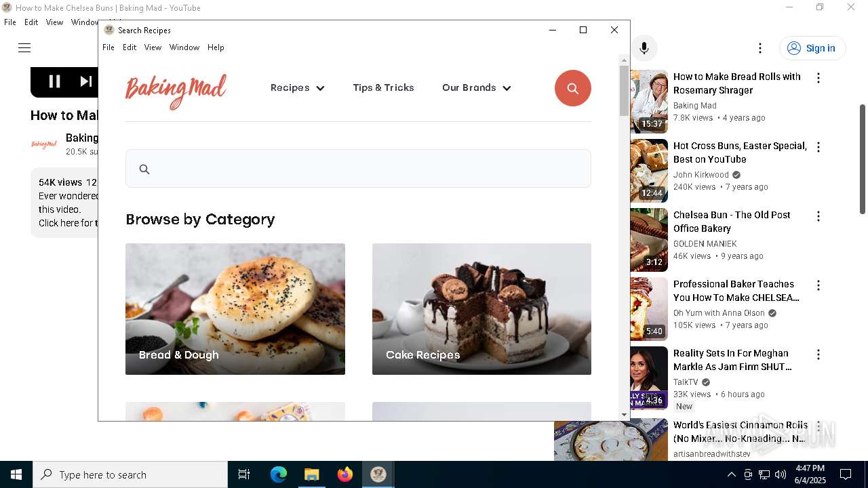The height and width of the screenshot is (488, 868).
Task: Click Anna Olson video thumbnail 5:40
Action: click(649, 309)
